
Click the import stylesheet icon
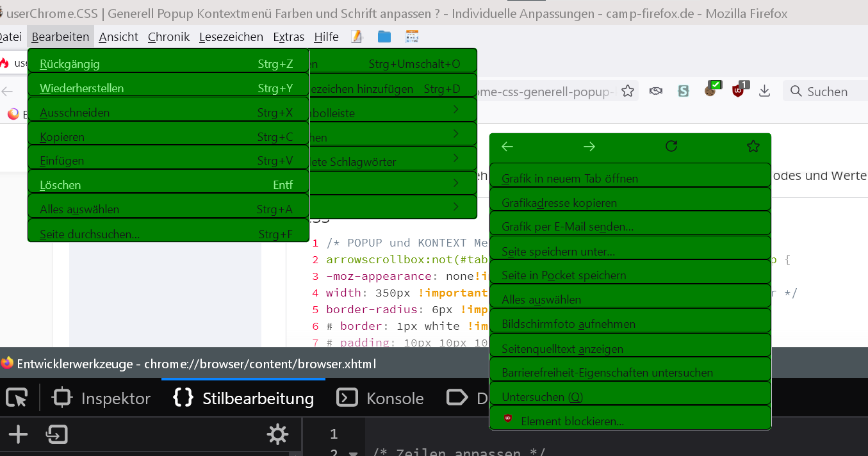[57, 436]
